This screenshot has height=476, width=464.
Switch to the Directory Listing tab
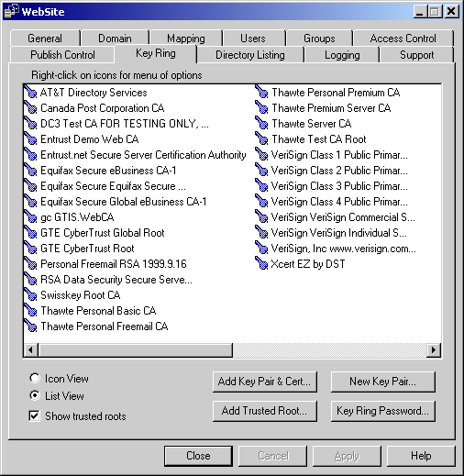(250, 55)
